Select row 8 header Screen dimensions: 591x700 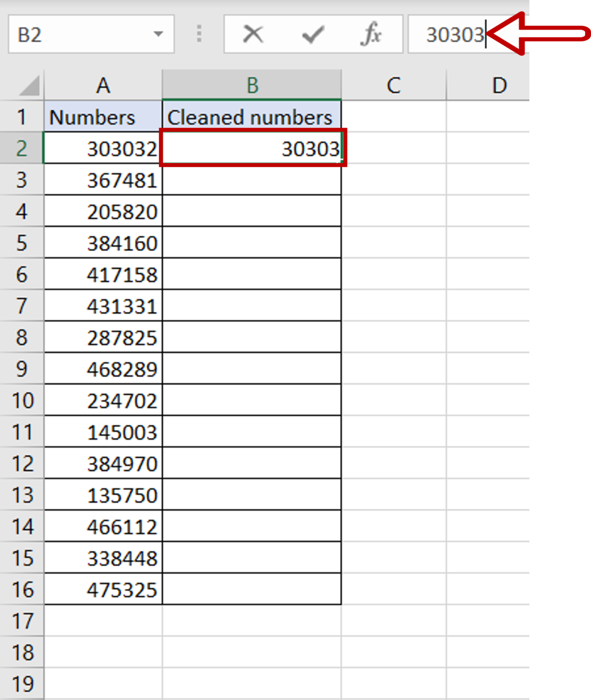coord(22,337)
